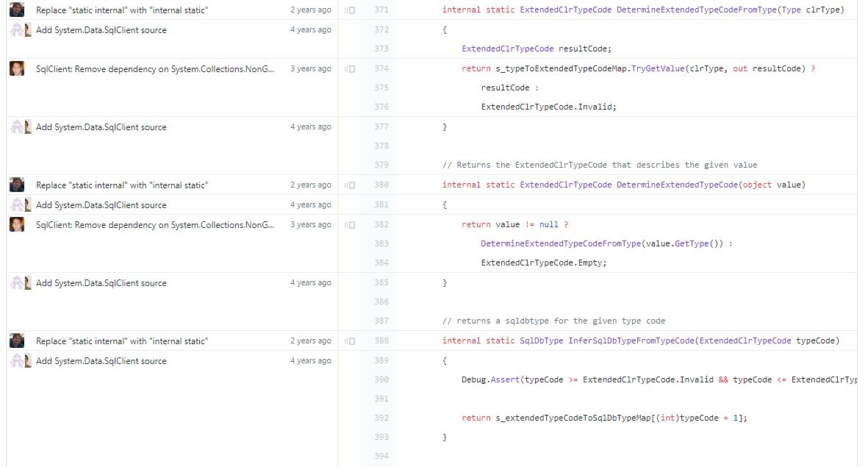
Task: Click comment 'returns a sqldbtype for the given type code'
Action: point(553,321)
